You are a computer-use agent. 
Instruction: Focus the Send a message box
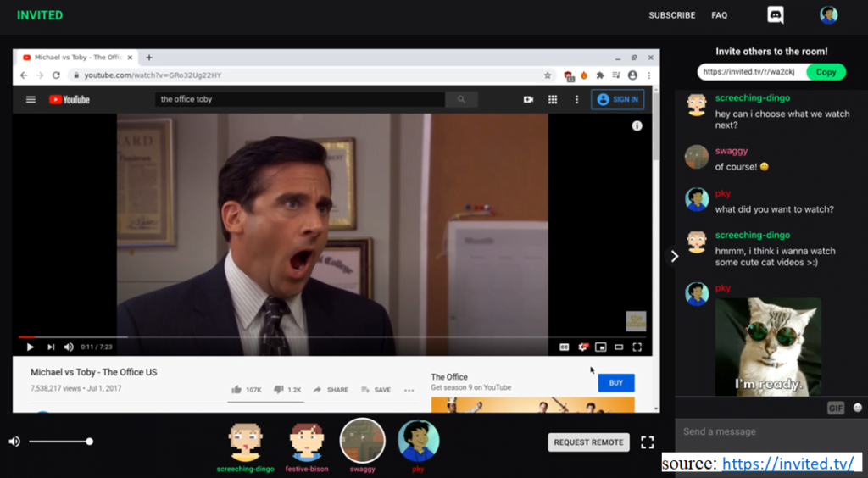pos(771,431)
